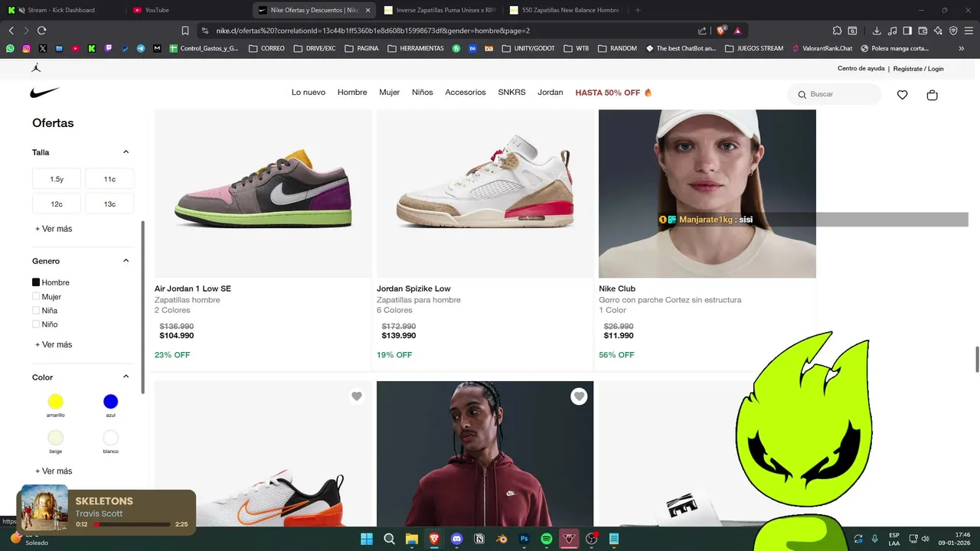Viewport: 980px width, 551px height.
Task: Open browser downloads icon
Action: tap(877, 31)
